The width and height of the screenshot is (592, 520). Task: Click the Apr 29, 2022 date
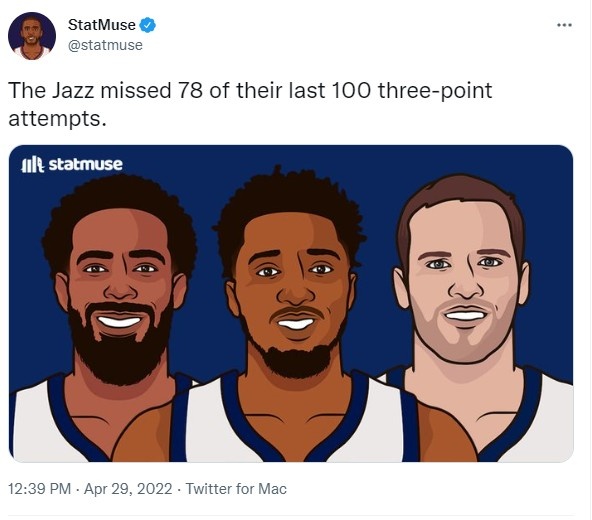pyautogui.click(x=128, y=489)
